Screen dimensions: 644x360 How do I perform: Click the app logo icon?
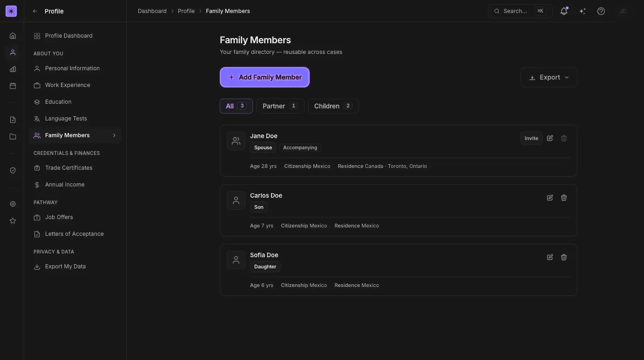(11, 11)
